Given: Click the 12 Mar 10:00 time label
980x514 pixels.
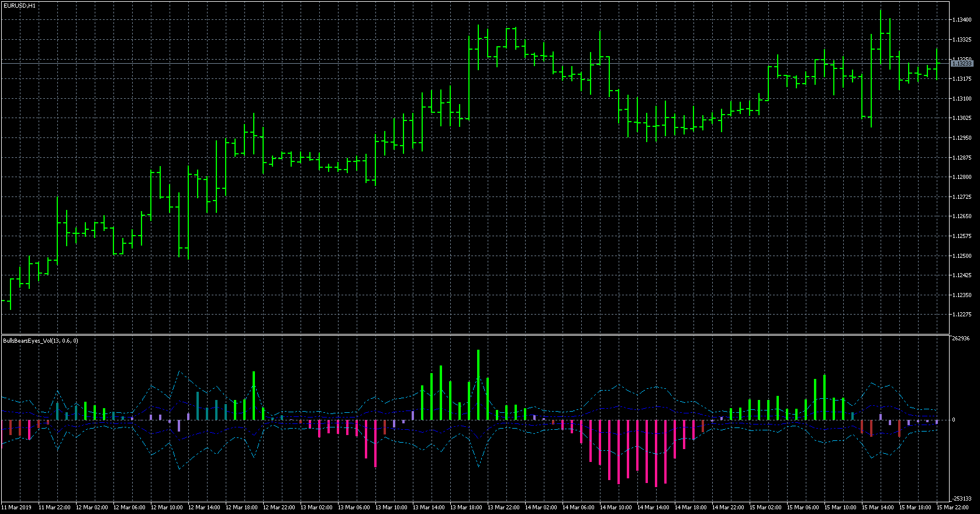Looking at the screenshot, I should point(167,508).
